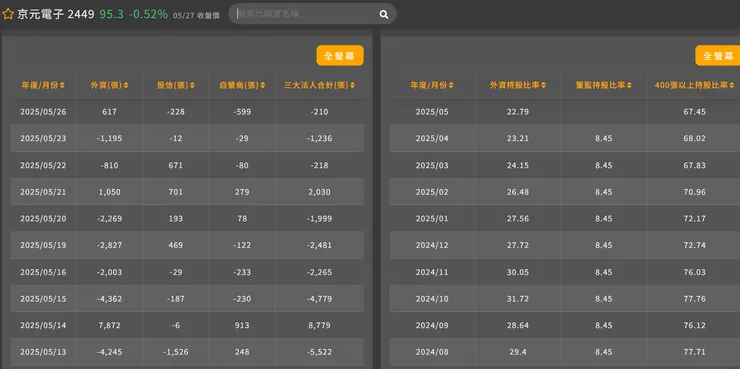Click the search magnifier icon
This screenshot has height=369, width=740.
coord(384,15)
